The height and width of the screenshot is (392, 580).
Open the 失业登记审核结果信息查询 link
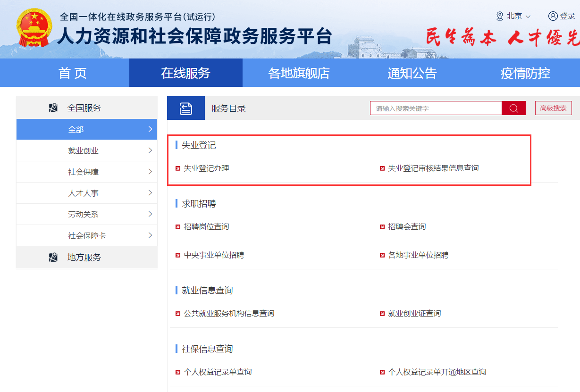(433, 168)
